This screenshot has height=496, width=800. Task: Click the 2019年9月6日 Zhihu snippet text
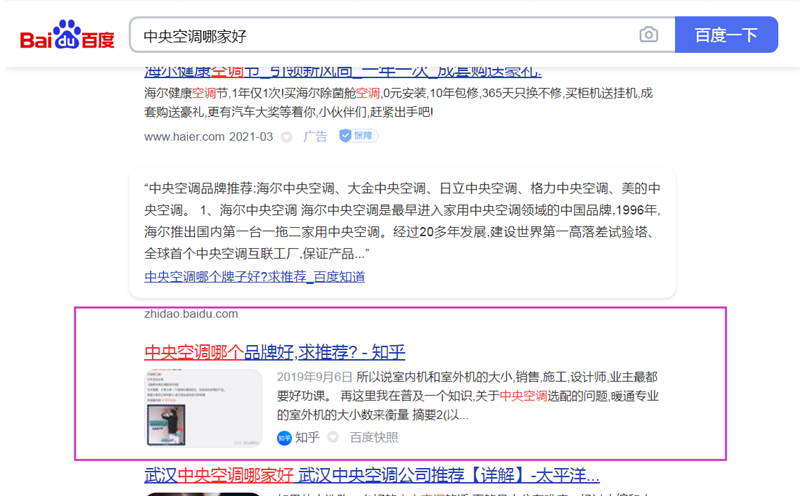coord(467,396)
